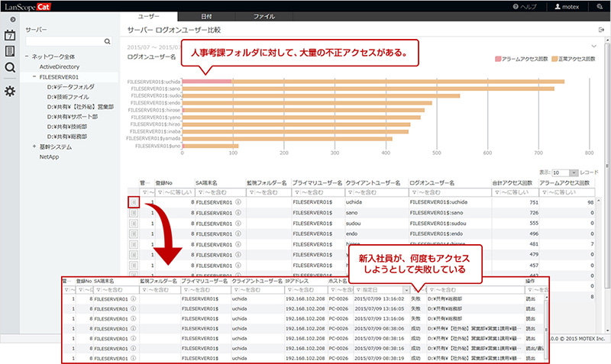Collapse the ネットワーク全体 tree node
Image resolution: width=611 pixels, height=364 pixels.
point(27,56)
